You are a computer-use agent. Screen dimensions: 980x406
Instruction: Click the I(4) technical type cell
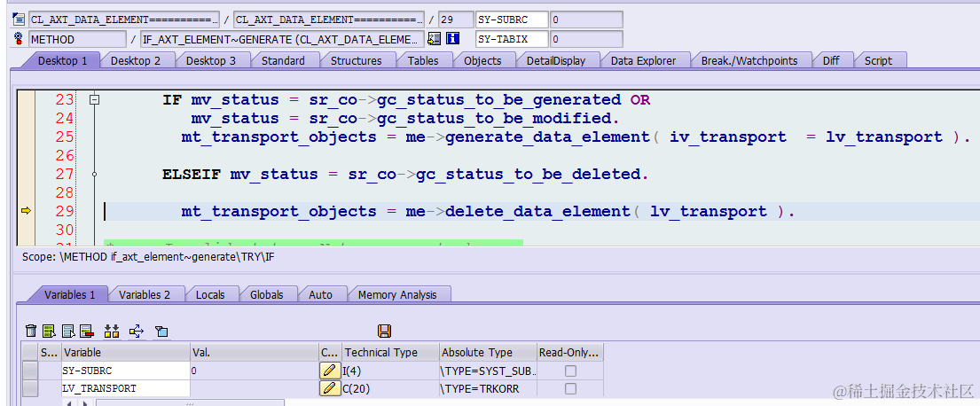tap(390, 371)
